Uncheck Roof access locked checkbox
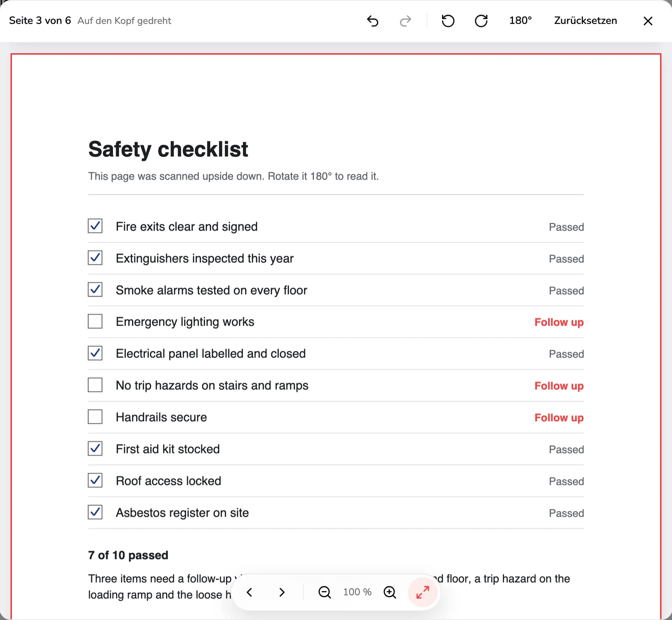The width and height of the screenshot is (672, 620). pyautogui.click(x=95, y=480)
